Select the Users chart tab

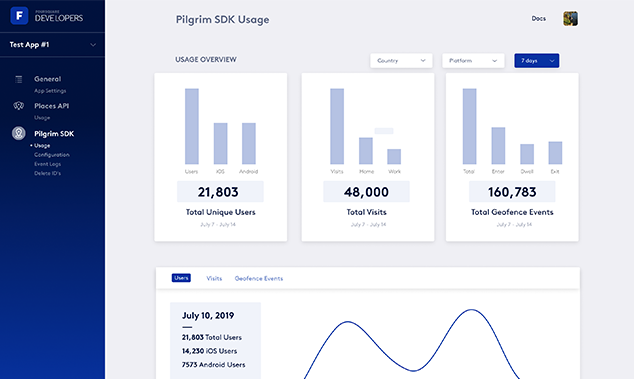tap(181, 278)
